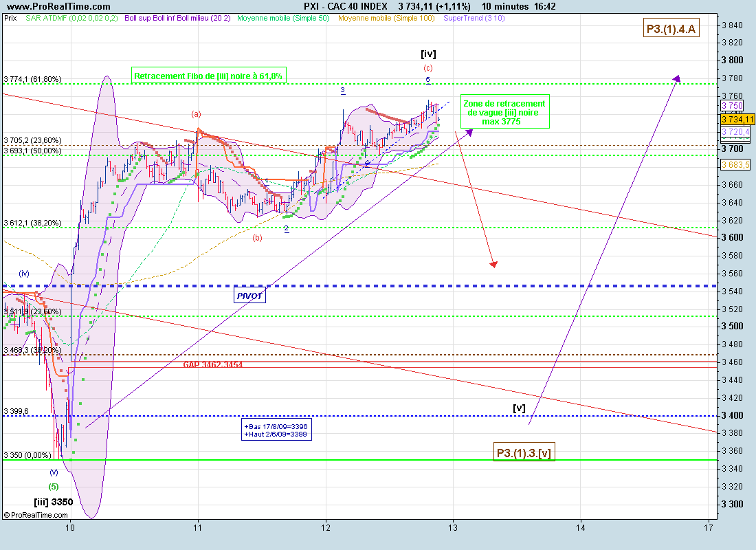Image resolution: width=756 pixels, height=550 pixels.
Task: Select the 10 minutes timeframe label
Action: (505, 6)
